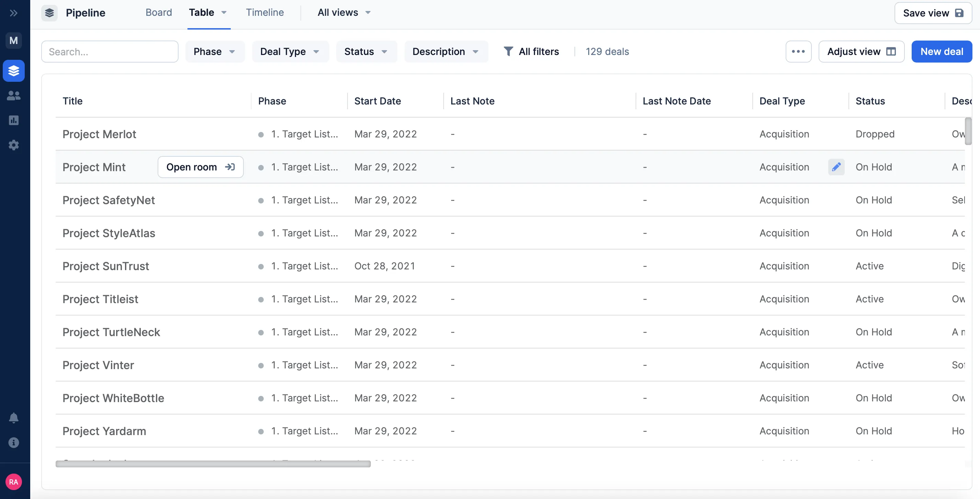Toggle the All filters control
980x499 pixels.
pos(531,52)
